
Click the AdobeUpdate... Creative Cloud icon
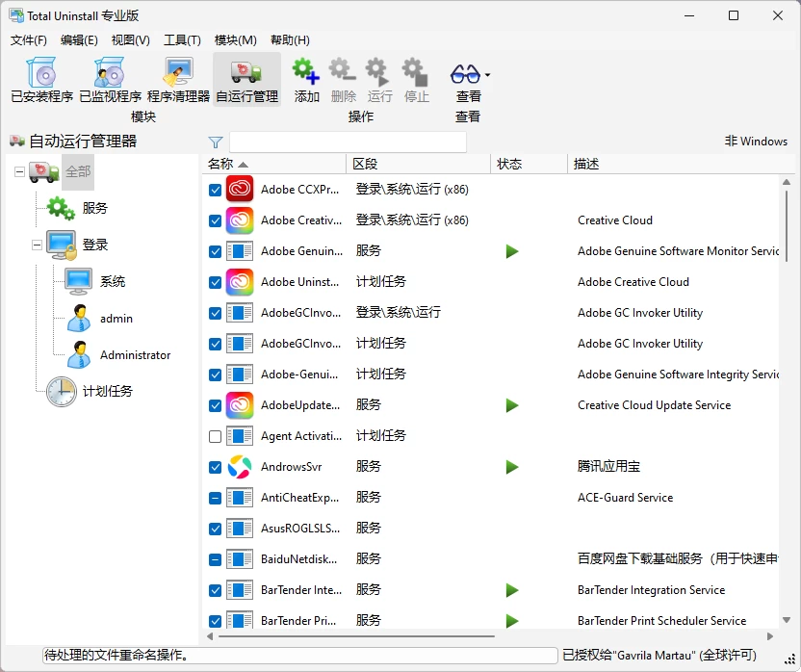[240, 405]
